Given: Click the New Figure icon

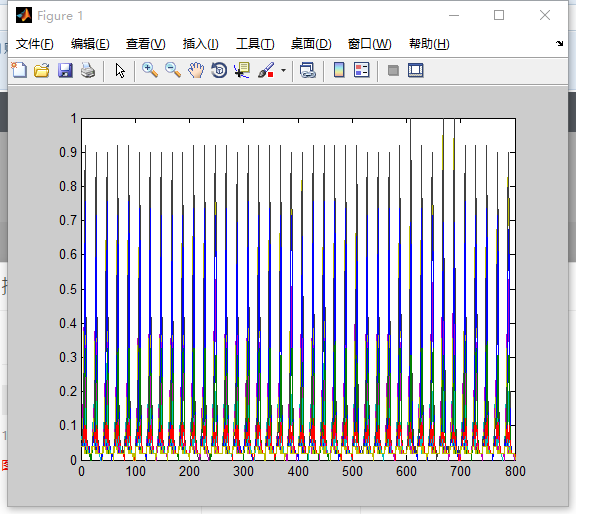Looking at the screenshot, I should (19, 71).
